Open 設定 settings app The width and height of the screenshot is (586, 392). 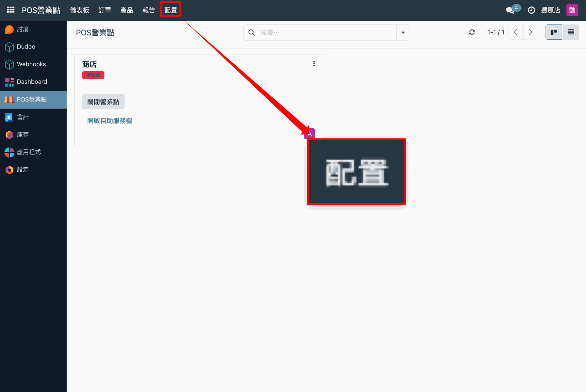coord(33,170)
